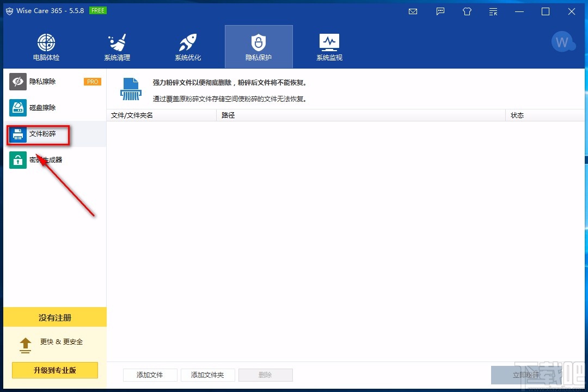Open the feedback chat bubble icon
Viewport: 588px width, 392px height.
click(440, 11)
